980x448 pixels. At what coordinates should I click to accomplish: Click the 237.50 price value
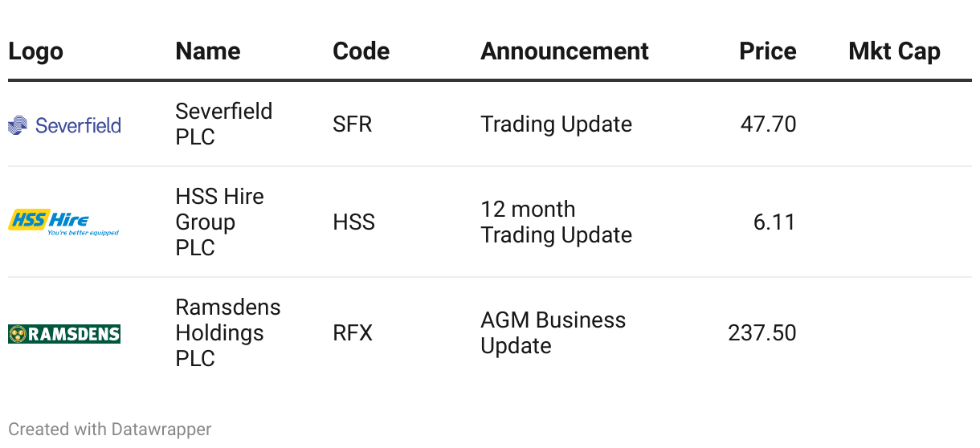tap(762, 333)
